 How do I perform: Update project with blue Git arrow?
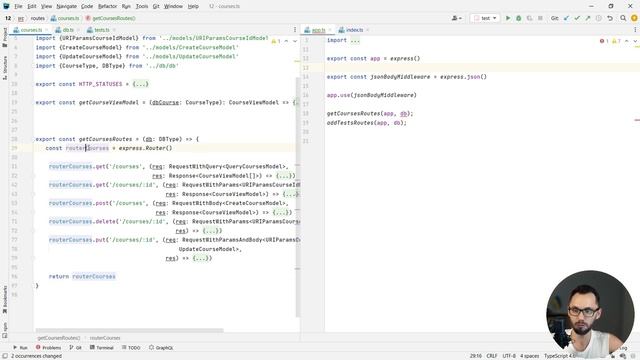coord(566,18)
